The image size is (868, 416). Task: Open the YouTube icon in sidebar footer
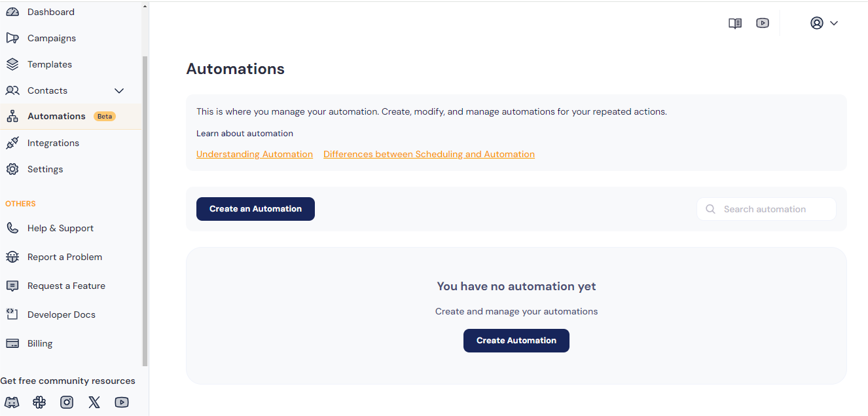(122, 402)
